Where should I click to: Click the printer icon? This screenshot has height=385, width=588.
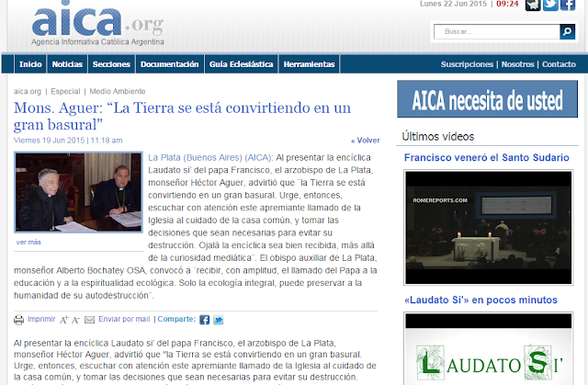[x=18, y=320]
